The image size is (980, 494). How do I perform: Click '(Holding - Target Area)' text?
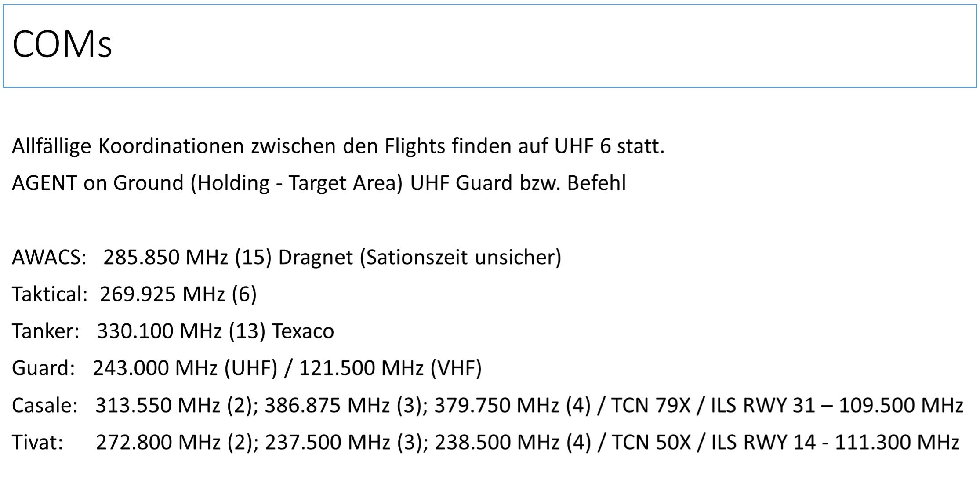[296, 183]
